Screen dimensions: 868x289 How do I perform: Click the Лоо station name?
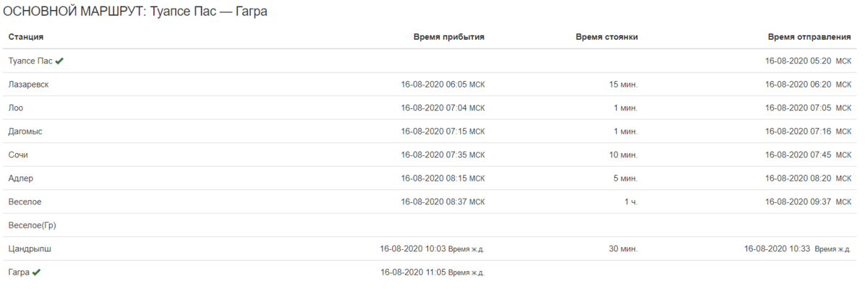pos(16,108)
